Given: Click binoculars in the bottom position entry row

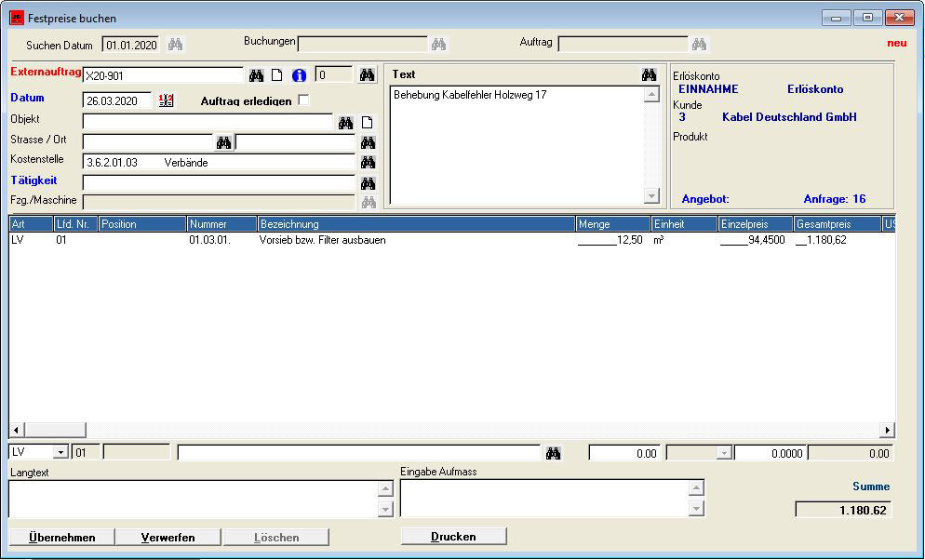Looking at the screenshot, I should [x=554, y=453].
